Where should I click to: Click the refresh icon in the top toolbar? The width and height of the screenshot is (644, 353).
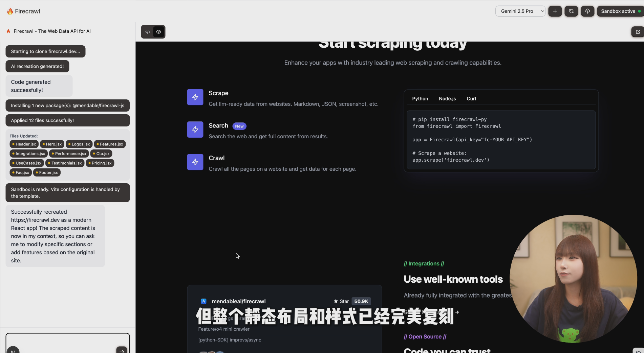coord(571,11)
